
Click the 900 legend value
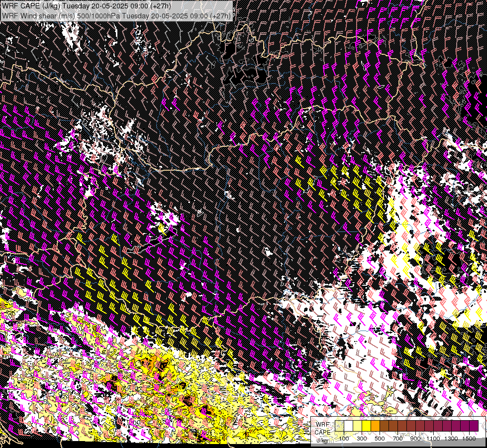(415, 439)
